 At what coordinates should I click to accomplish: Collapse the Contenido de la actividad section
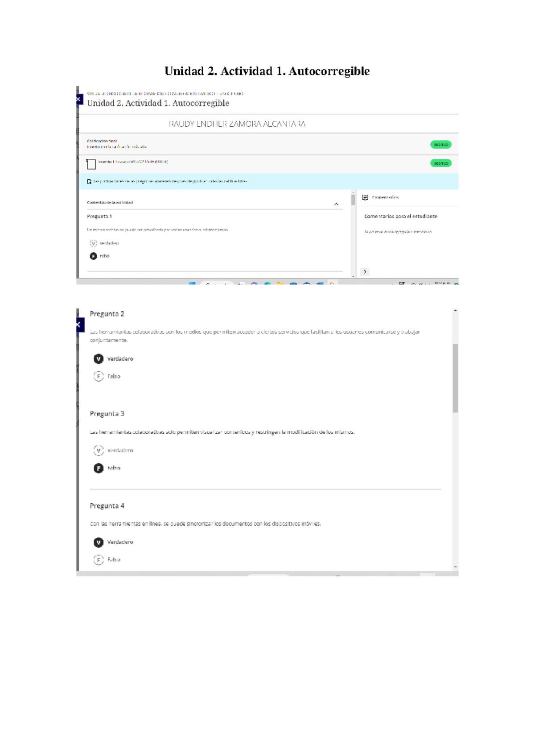pyautogui.click(x=336, y=204)
